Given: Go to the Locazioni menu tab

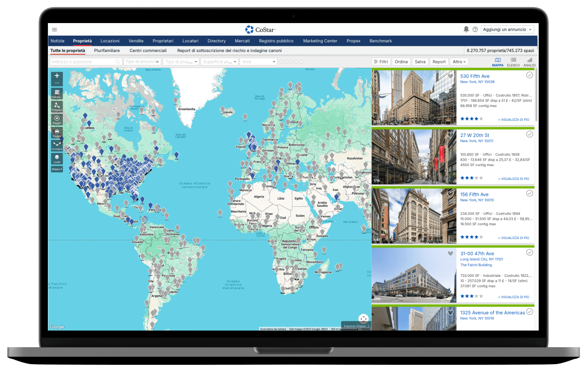Looking at the screenshot, I should [x=110, y=41].
